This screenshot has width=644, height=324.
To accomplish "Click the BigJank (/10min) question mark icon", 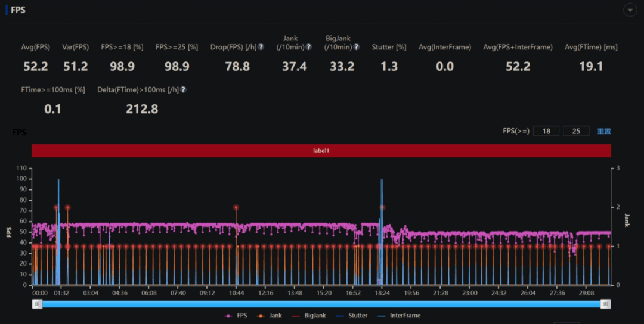I will coord(357,47).
